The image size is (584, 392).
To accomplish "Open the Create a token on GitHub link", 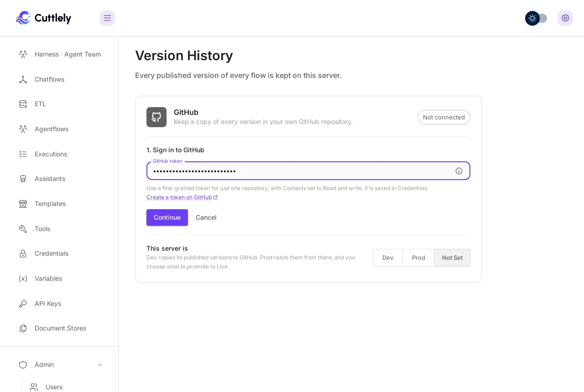I will click(x=182, y=197).
